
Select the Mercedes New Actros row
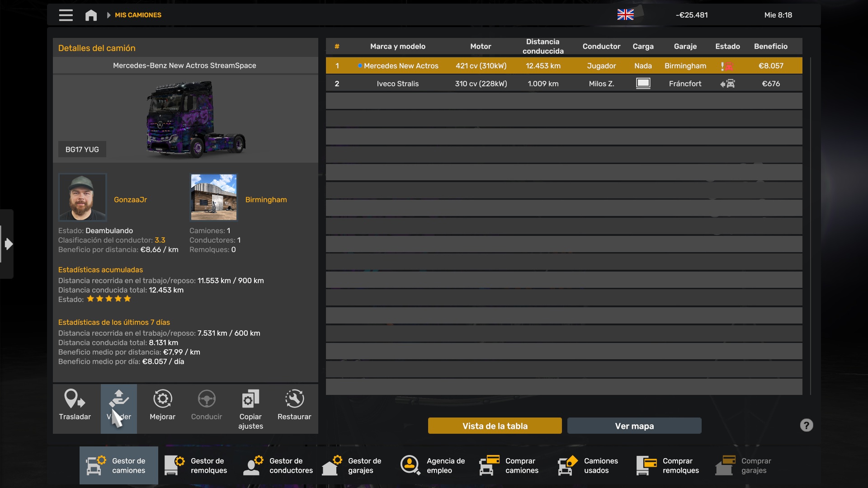click(x=564, y=66)
